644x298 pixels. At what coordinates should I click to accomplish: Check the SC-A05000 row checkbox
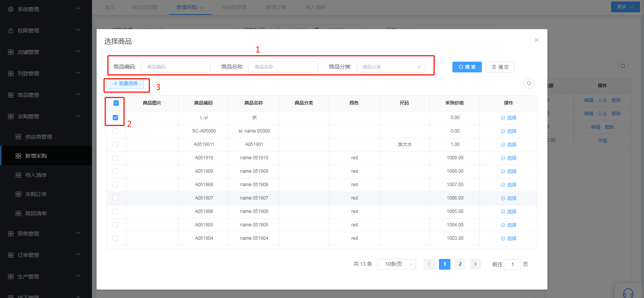click(x=115, y=131)
